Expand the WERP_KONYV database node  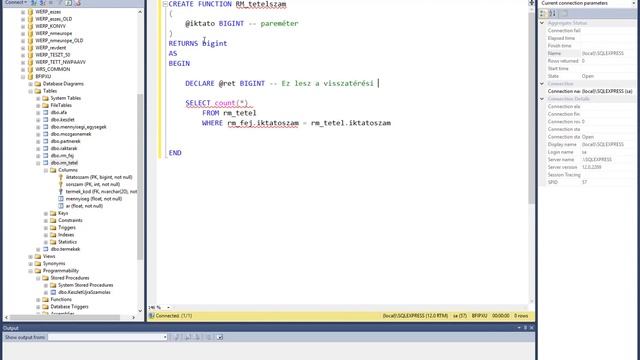[23, 26]
